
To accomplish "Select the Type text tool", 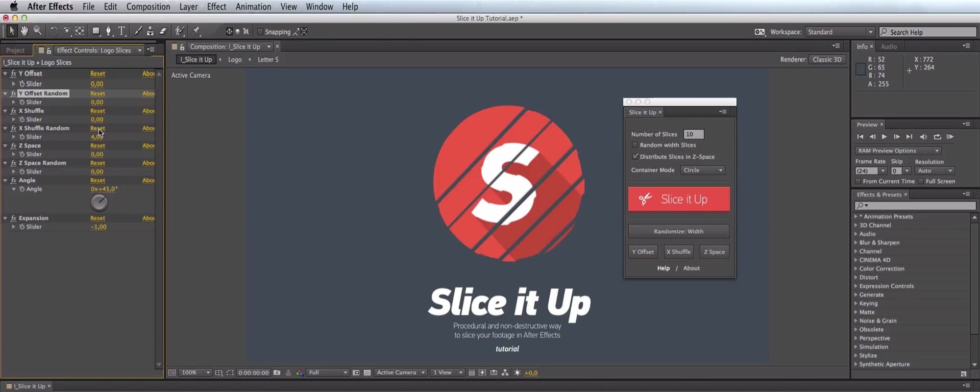I will point(122,31).
